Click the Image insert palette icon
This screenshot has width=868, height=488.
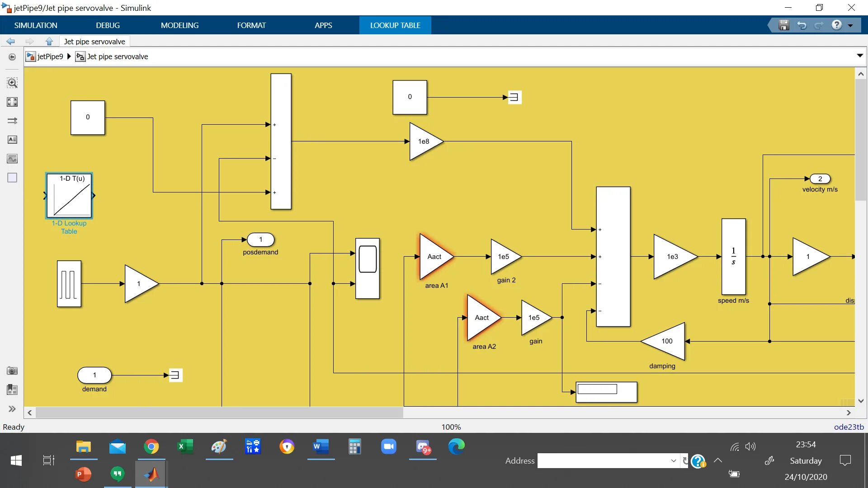[12, 159]
